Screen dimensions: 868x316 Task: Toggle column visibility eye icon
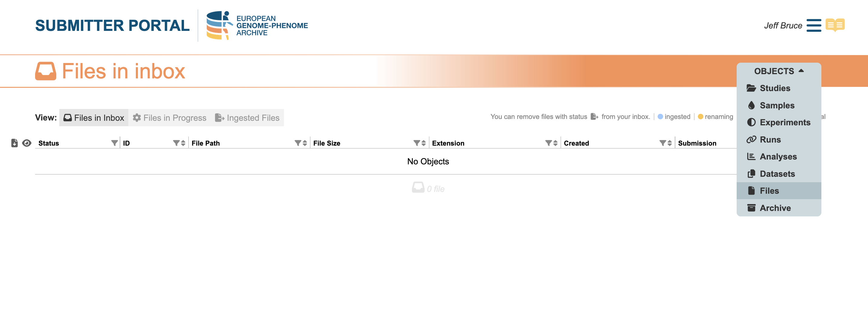pos(27,143)
